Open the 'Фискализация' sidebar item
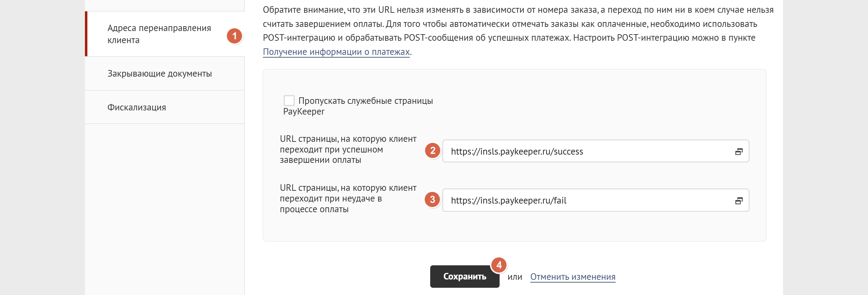Image resolution: width=868 pixels, height=295 pixels. [x=165, y=107]
